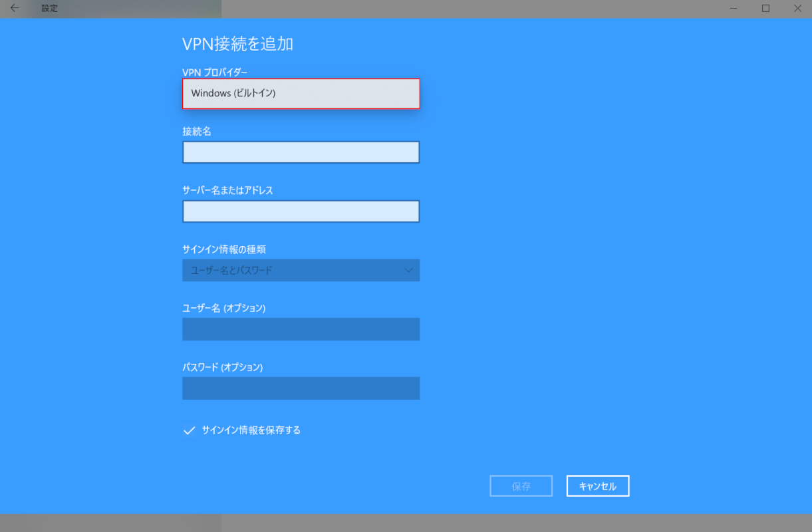Go back using the arrow beside 設定
Viewport: 812px width, 532px height.
pyautogui.click(x=14, y=9)
